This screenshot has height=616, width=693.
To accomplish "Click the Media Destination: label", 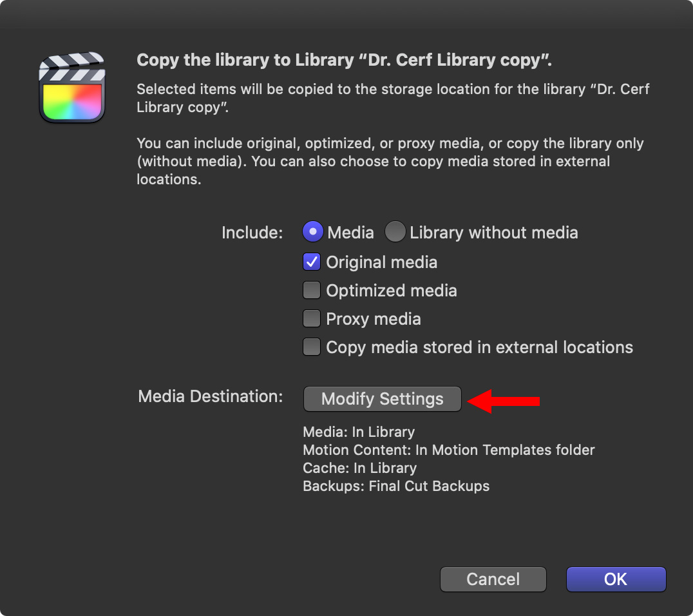I will [x=211, y=396].
